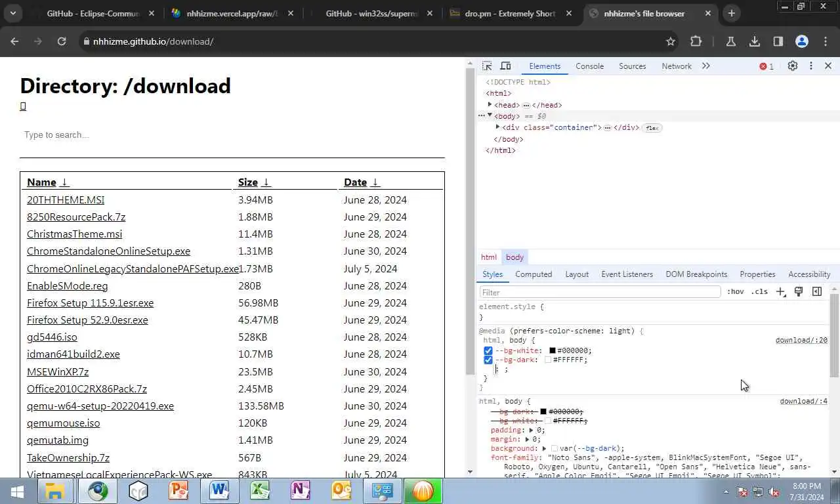Viewport: 840px width, 504px height.
Task: Open the Event Listeners tab
Action: click(x=627, y=274)
